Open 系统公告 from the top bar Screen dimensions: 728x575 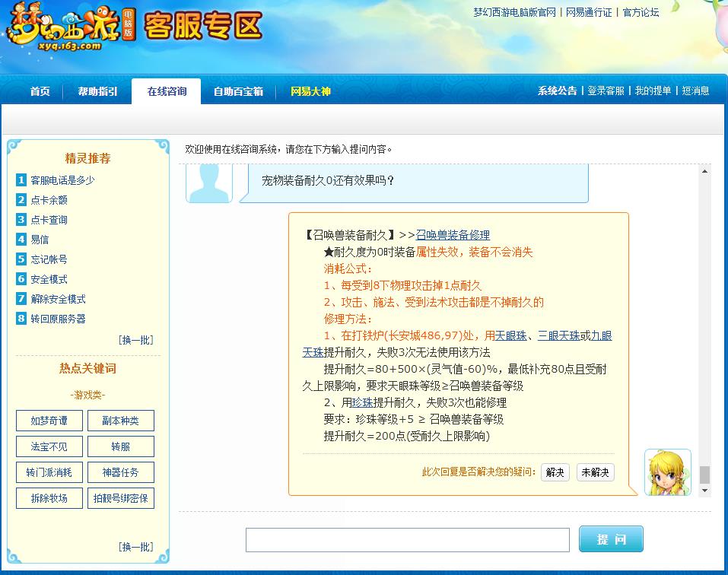click(x=558, y=90)
